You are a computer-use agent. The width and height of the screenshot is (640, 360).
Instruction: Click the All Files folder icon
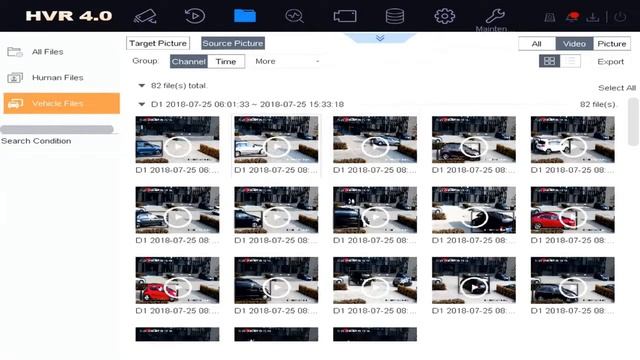[x=15, y=52]
